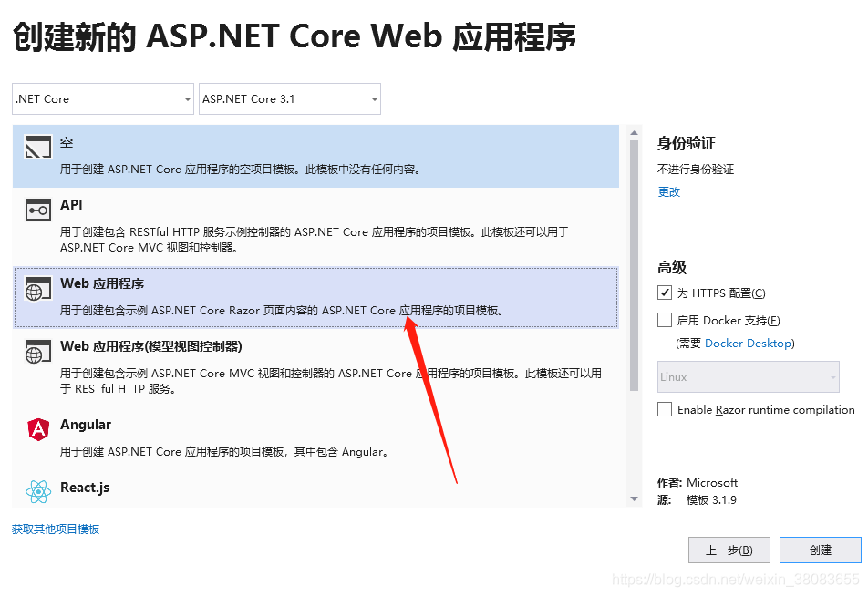The height and width of the screenshot is (596, 868).
Task: Click the 不进行身份验证 status text
Action: click(696, 170)
